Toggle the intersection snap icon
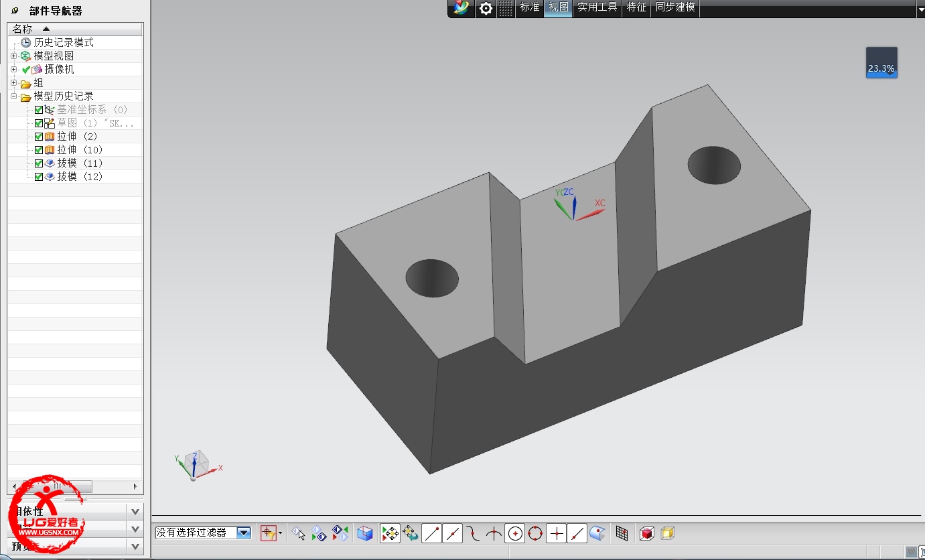This screenshot has width=925, height=560. point(494,533)
